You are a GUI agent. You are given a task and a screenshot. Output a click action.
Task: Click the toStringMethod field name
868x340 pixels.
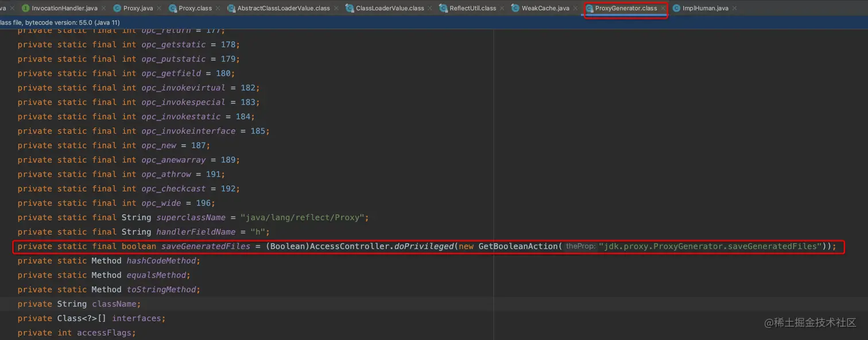[x=161, y=289]
